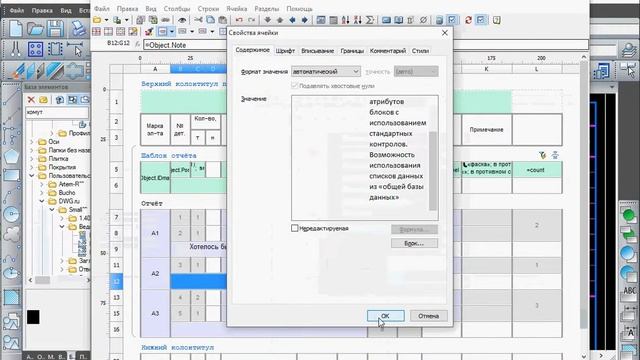
Task: Click the sort ascending icon
Action: click(345, 20)
